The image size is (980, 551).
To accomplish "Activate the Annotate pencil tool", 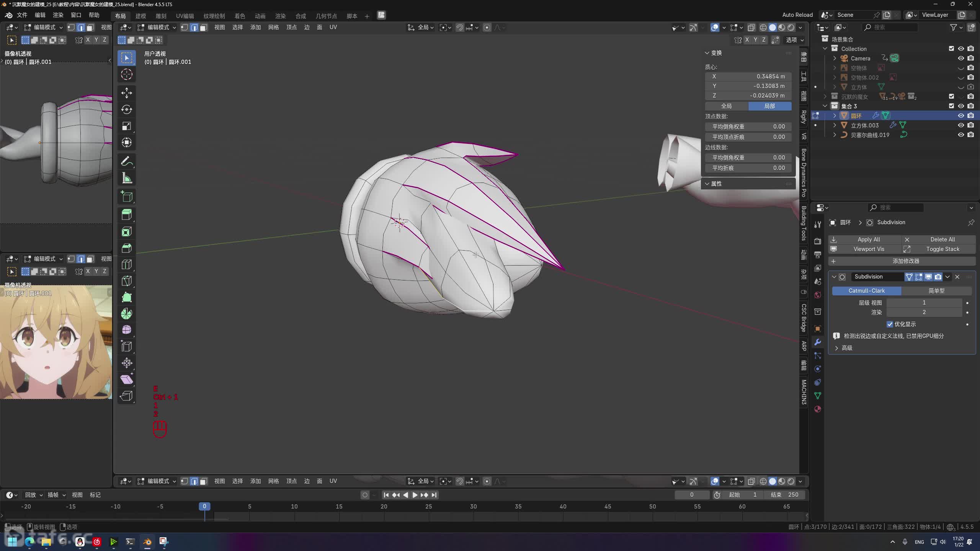I will click(x=127, y=161).
